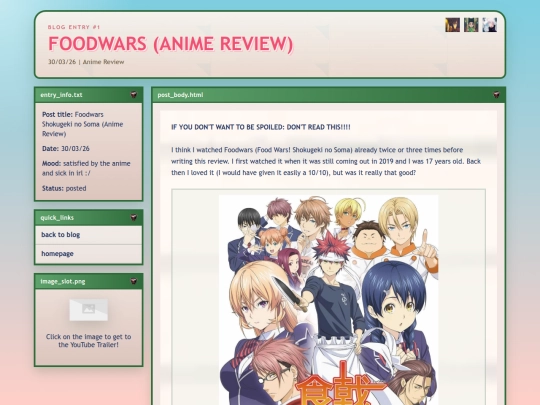Click the date 30/03/26 | Anime Review line
The image size is (540, 405).
(x=86, y=62)
